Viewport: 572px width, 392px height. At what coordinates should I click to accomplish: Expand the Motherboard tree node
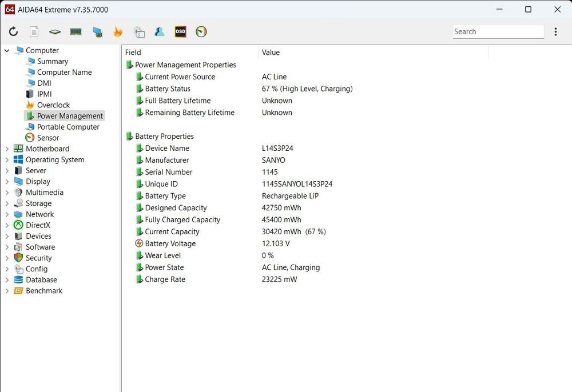point(7,149)
